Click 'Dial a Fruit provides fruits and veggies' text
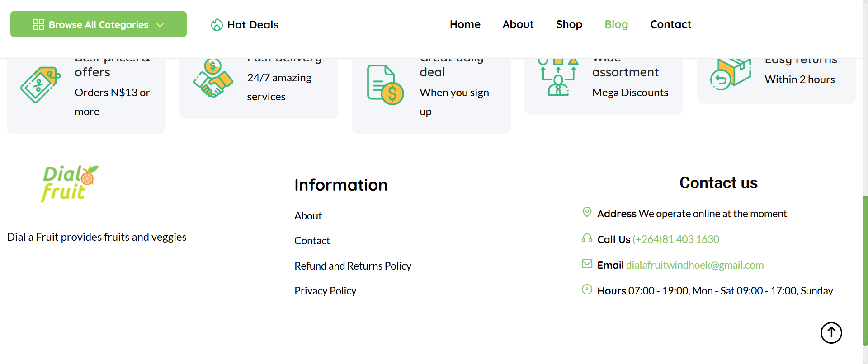Viewport: 868px width, 364px height. tap(97, 237)
